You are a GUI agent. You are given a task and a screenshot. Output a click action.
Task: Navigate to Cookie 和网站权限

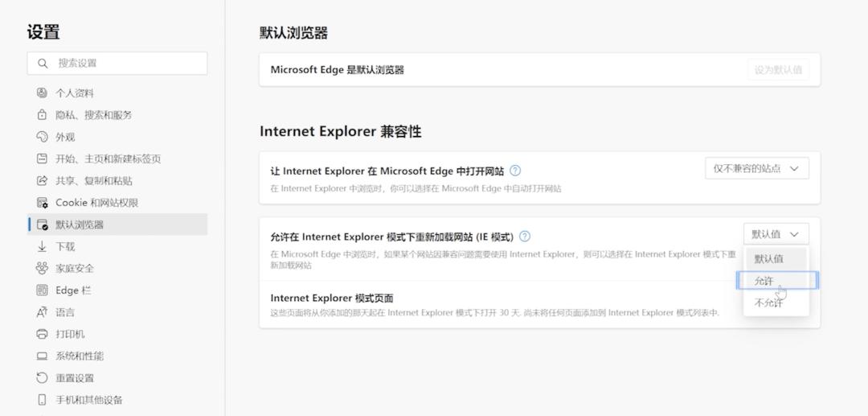[x=117, y=203]
